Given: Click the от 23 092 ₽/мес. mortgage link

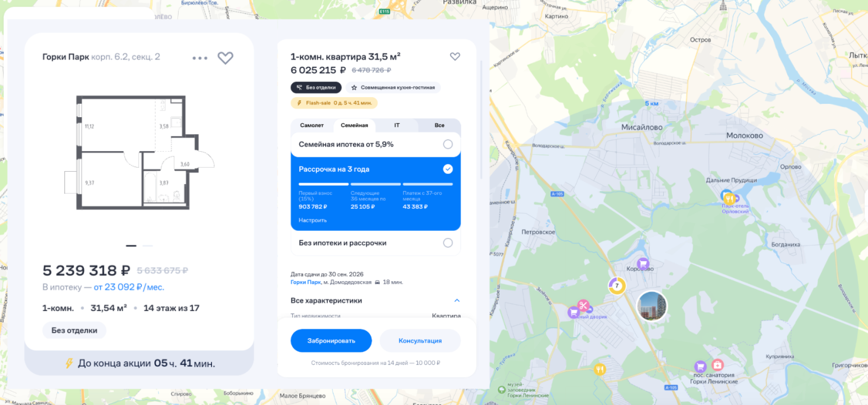Looking at the screenshot, I should pos(129,287).
